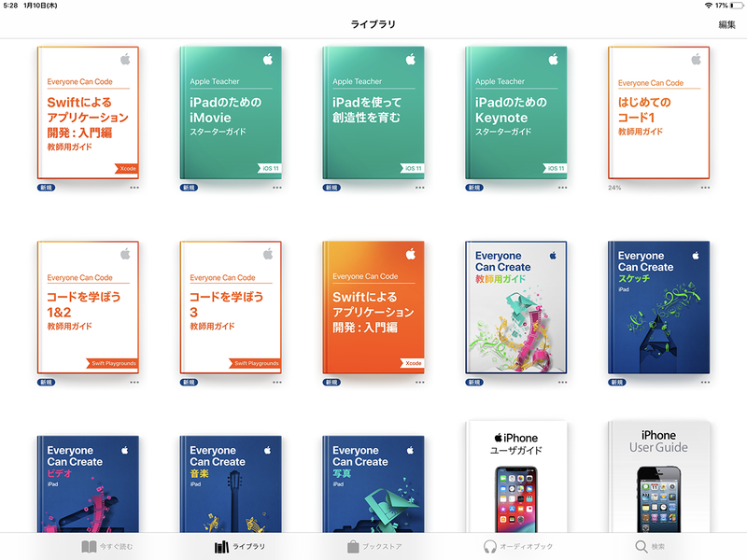Tap 新規 badge under Everyone Can Create スケッチ
747x560 pixels.
[617, 383]
